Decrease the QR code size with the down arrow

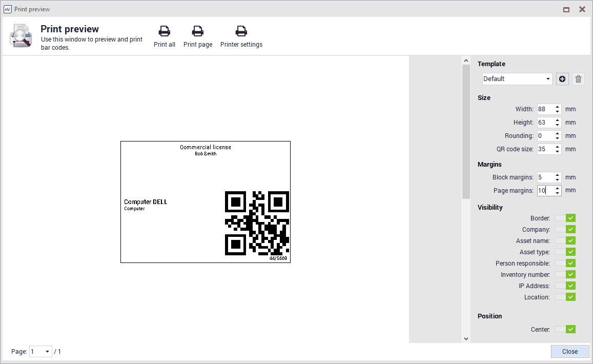pos(558,152)
